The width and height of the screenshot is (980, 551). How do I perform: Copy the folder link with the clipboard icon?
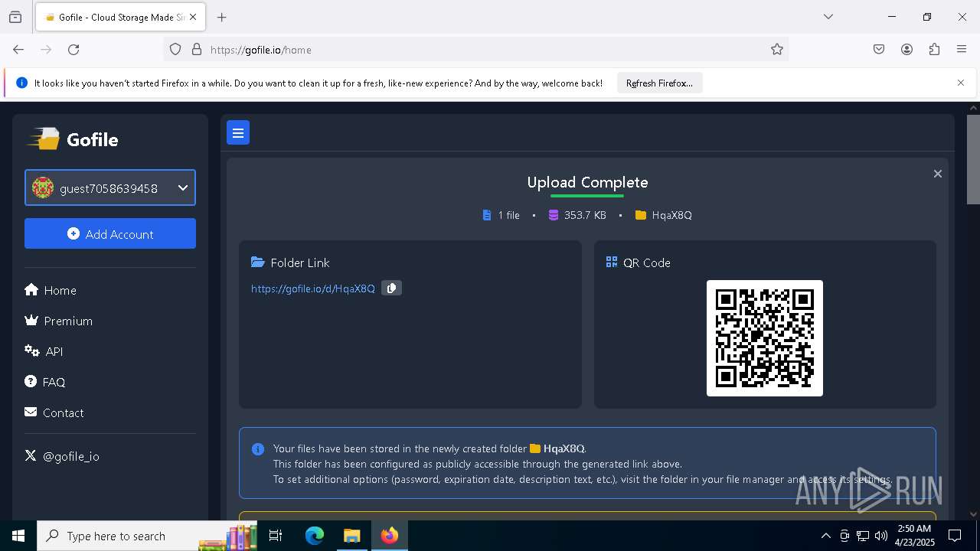point(391,289)
